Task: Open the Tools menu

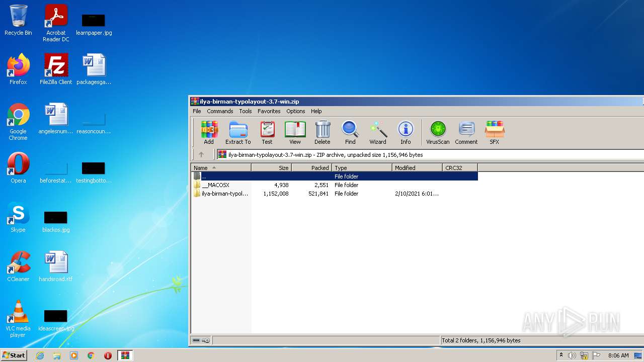Action: click(x=246, y=111)
